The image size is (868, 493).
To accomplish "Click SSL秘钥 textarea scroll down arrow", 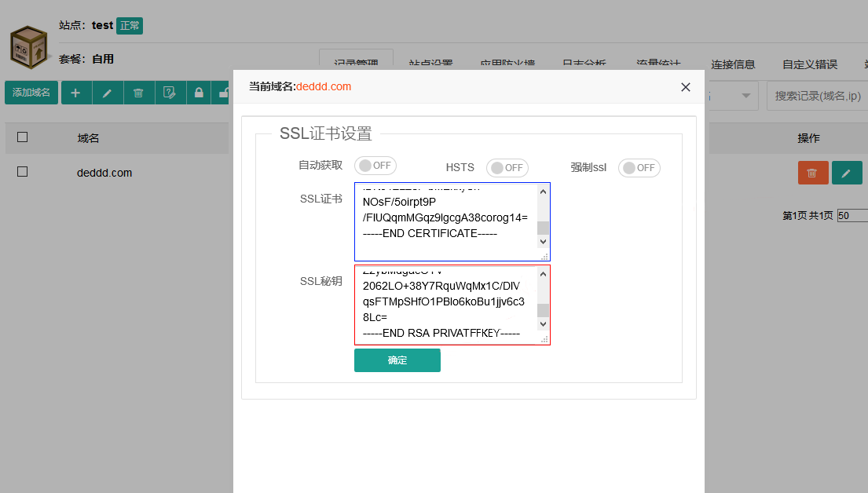I will pyautogui.click(x=543, y=324).
